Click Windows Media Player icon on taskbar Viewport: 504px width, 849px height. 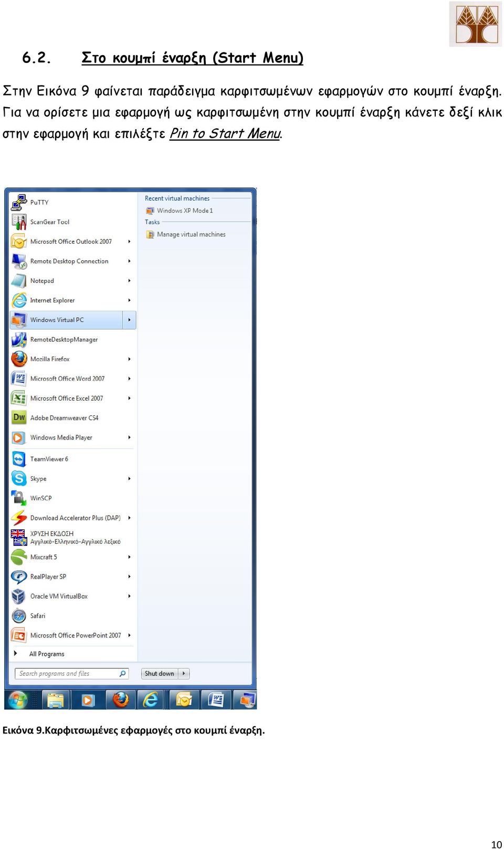click(x=88, y=700)
